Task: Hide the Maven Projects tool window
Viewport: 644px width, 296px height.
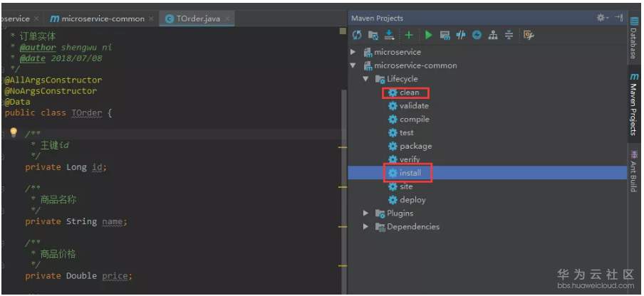Action: (619, 18)
